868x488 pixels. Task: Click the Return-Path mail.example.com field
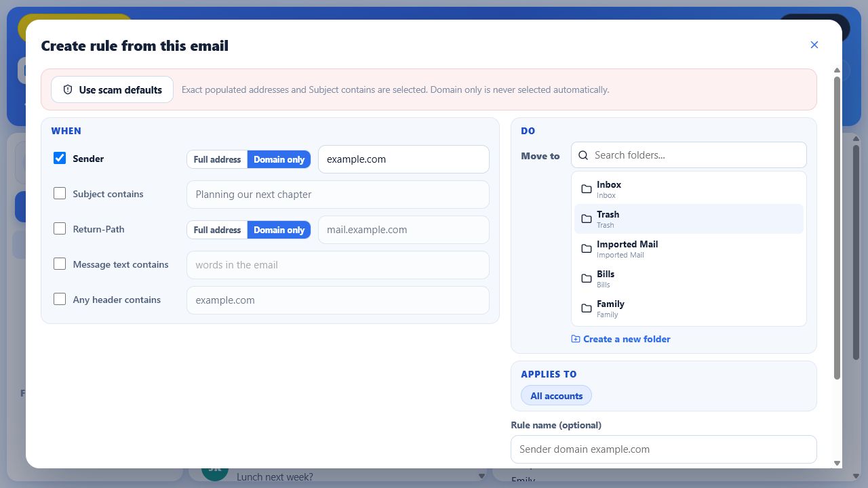(x=403, y=230)
